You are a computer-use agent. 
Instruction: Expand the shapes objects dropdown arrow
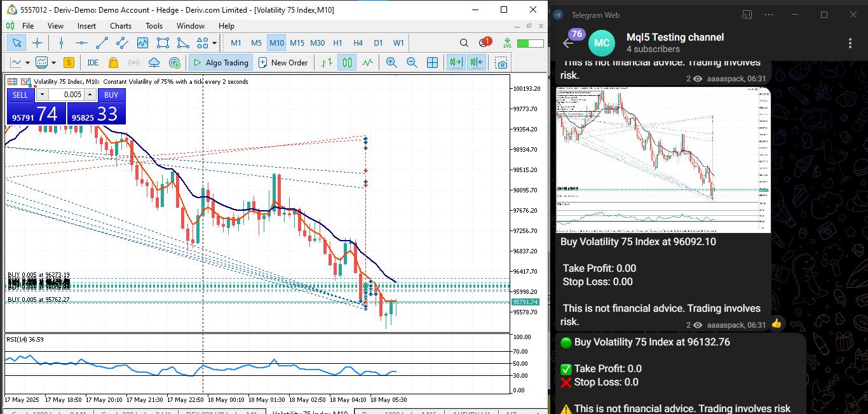tap(215, 43)
